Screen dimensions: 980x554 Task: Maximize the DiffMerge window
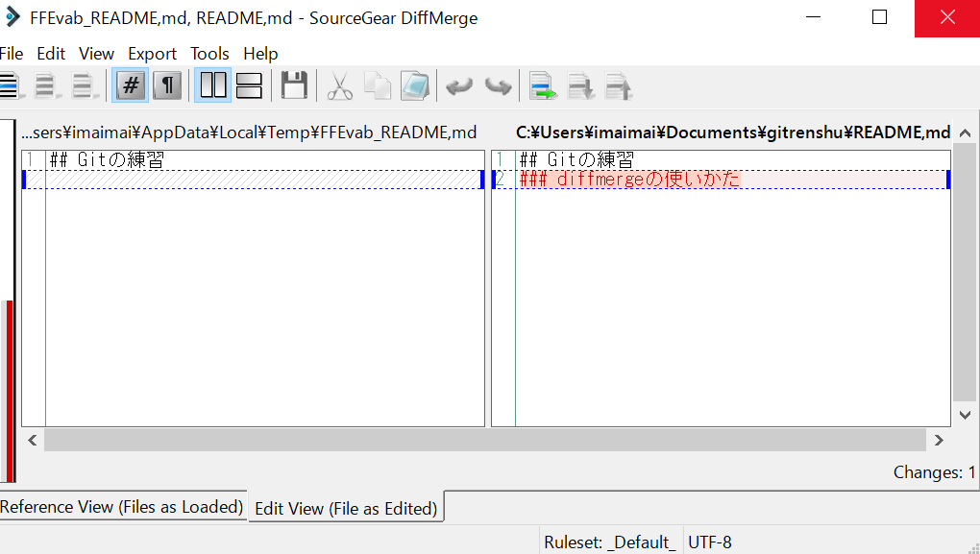(x=879, y=17)
